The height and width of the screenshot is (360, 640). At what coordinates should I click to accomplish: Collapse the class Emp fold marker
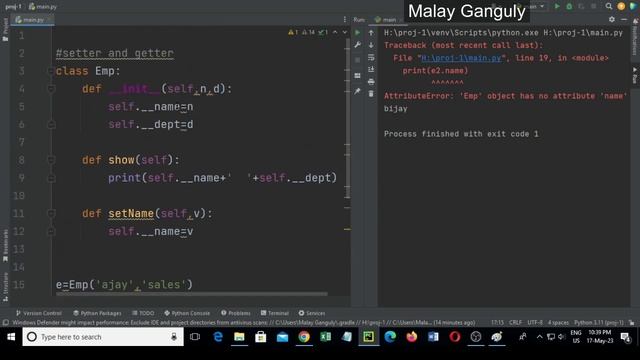tap(51, 71)
